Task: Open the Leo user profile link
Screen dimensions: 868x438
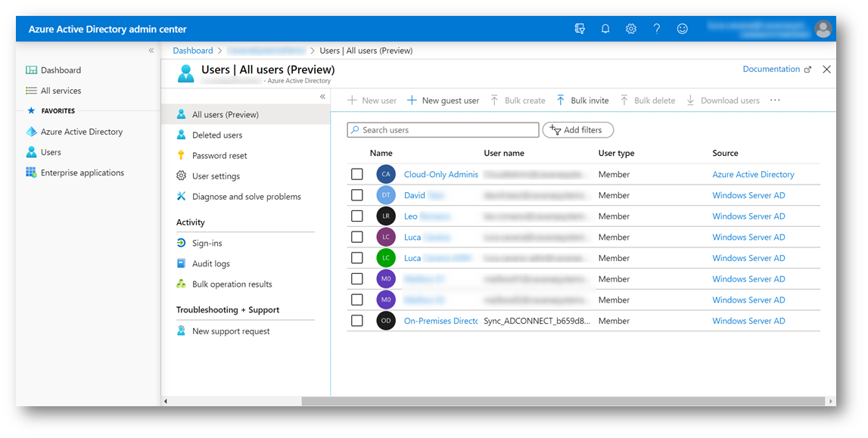Action: point(427,216)
